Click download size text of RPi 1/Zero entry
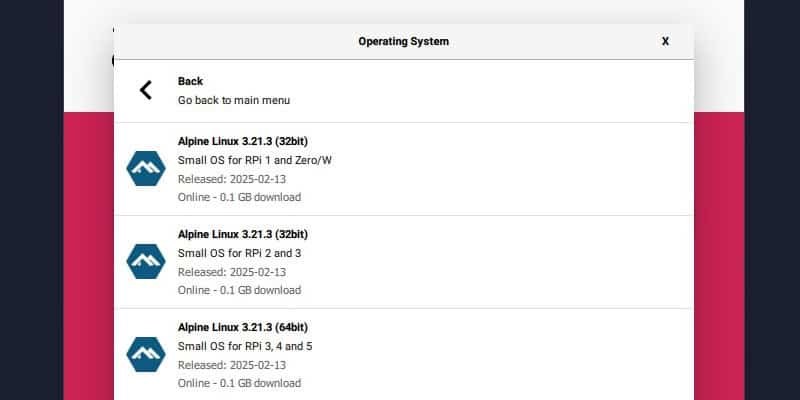 pyautogui.click(x=239, y=197)
